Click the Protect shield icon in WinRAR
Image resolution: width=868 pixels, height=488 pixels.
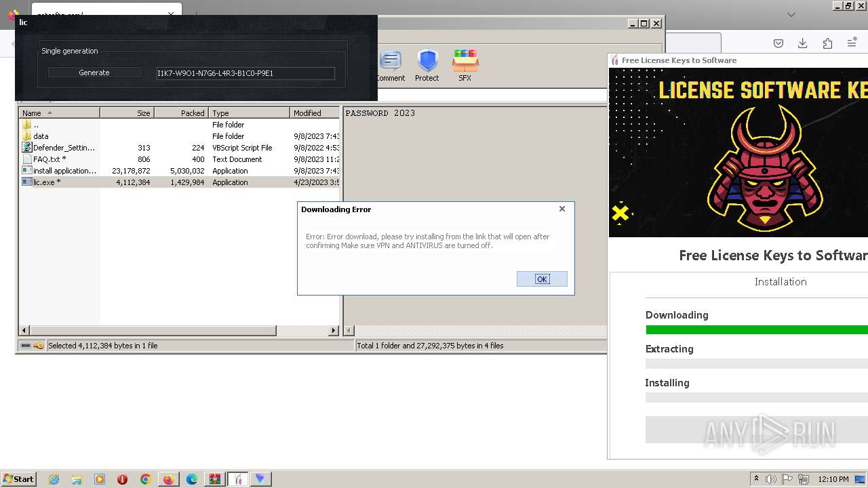pyautogui.click(x=427, y=66)
